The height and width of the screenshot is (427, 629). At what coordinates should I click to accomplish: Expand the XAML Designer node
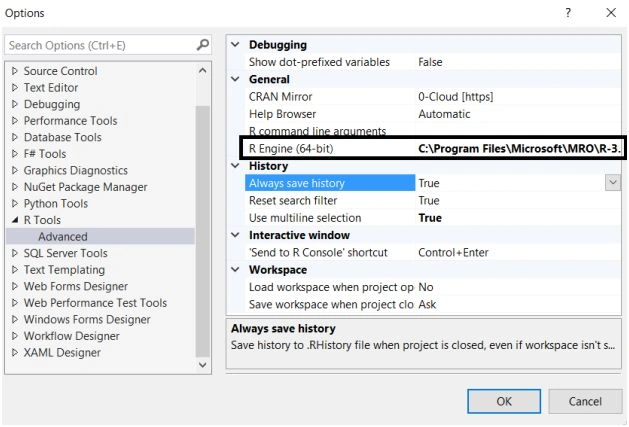pyautogui.click(x=15, y=353)
